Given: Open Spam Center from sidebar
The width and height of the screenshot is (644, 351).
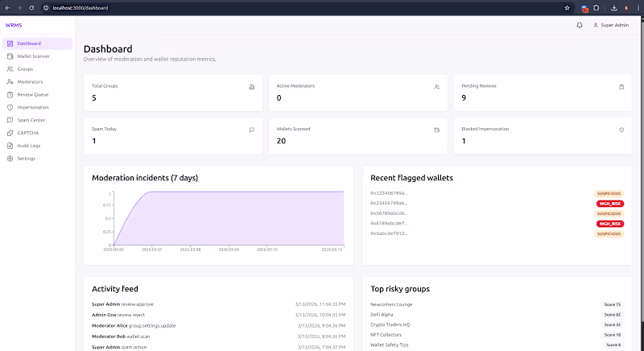Looking at the screenshot, I should (31, 120).
